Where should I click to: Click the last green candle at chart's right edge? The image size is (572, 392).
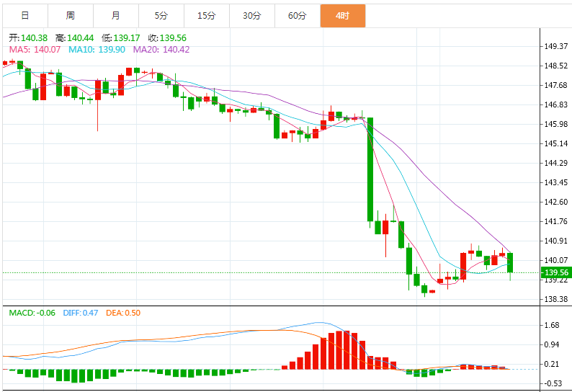510,263
